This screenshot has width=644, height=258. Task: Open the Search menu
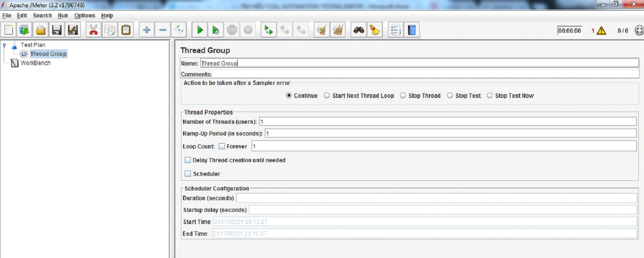pyautogui.click(x=43, y=15)
